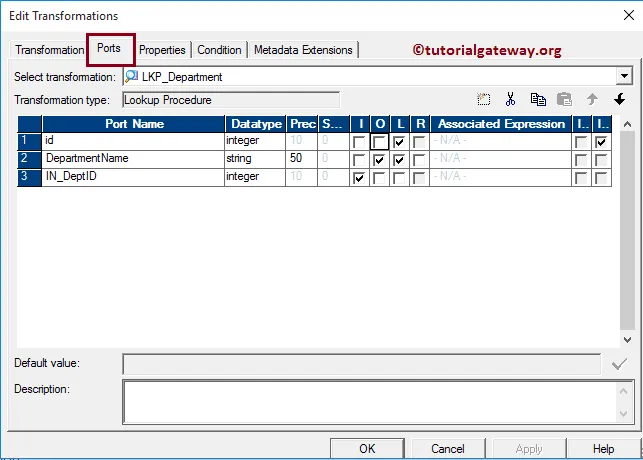Move port down with the down arrow icon
The height and width of the screenshot is (460, 643).
pos(619,99)
